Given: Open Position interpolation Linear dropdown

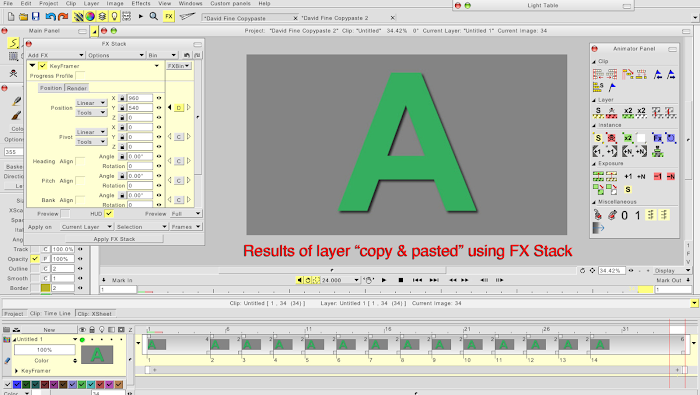Looking at the screenshot, I should (91, 103).
